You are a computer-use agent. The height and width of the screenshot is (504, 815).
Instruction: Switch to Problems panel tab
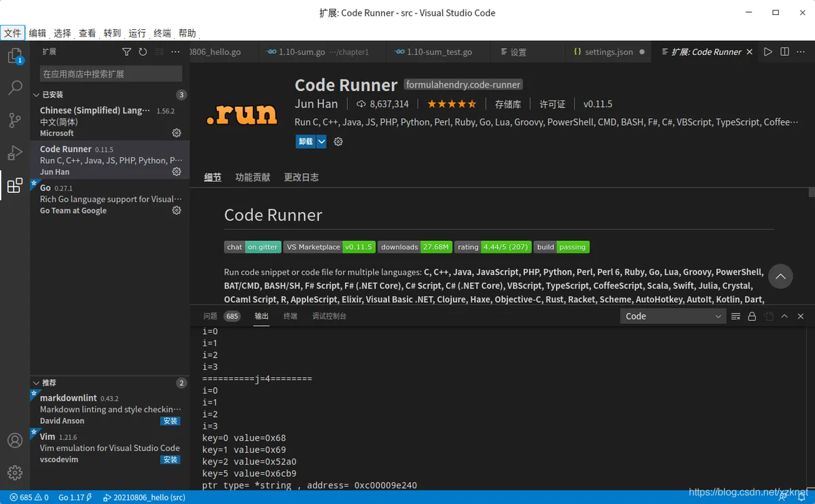point(221,316)
